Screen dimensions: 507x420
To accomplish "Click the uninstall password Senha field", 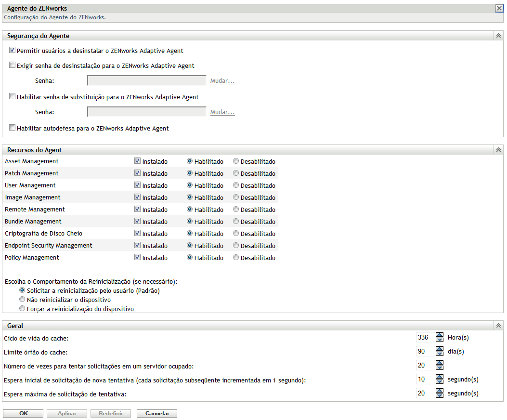I will tap(146, 80).
